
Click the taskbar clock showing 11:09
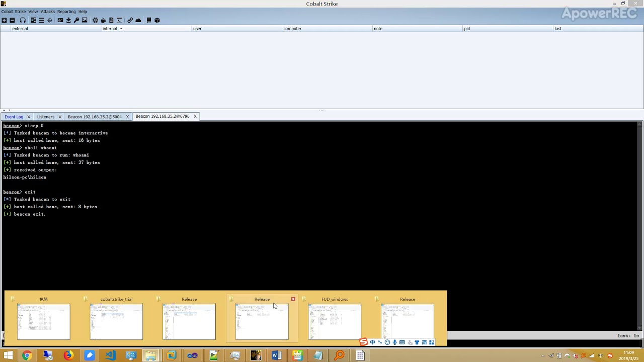pyautogui.click(x=629, y=355)
